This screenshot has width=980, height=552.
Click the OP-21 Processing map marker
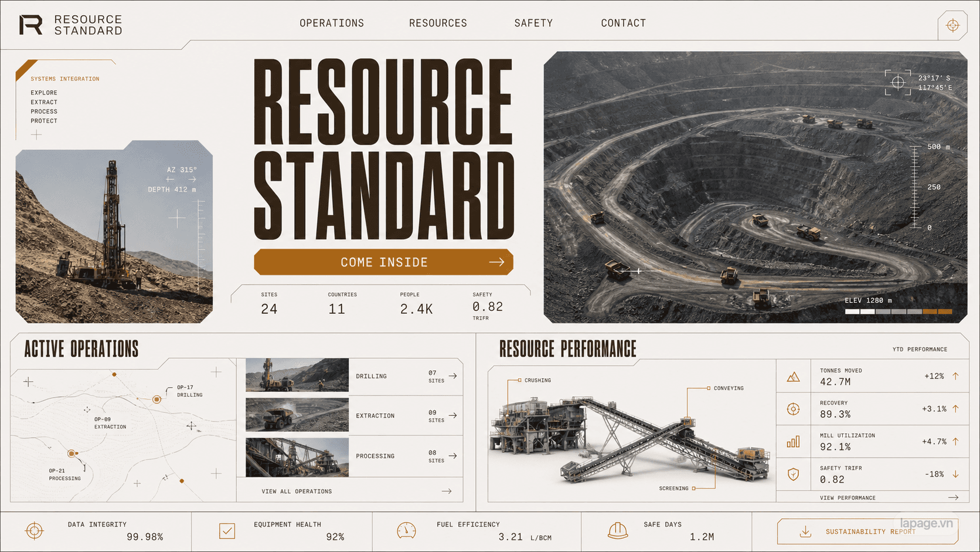[72, 453]
